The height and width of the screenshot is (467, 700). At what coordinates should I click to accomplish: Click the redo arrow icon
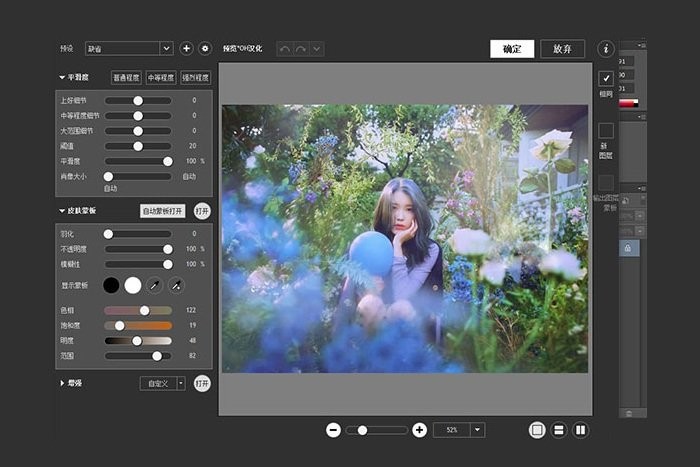click(x=300, y=48)
